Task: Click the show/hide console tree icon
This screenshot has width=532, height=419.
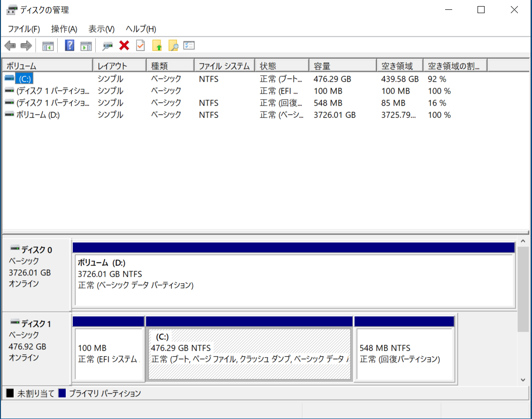Action: click(48, 46)
